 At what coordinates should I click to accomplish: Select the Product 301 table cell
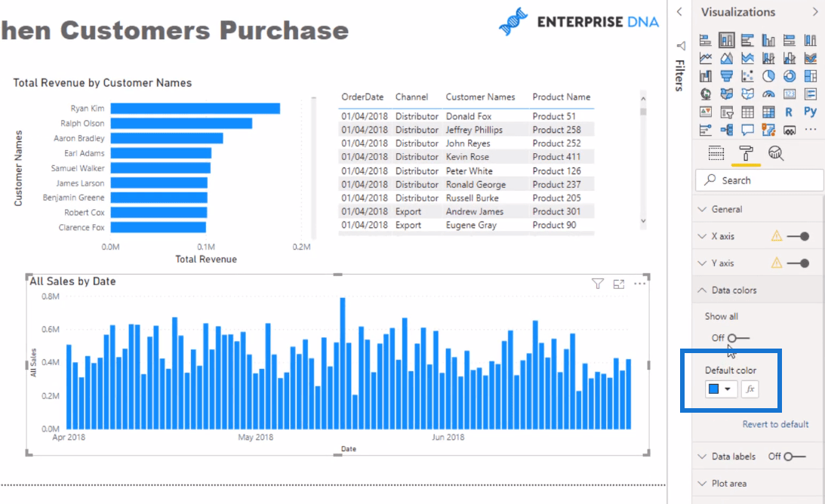click(x=556, y=211)
